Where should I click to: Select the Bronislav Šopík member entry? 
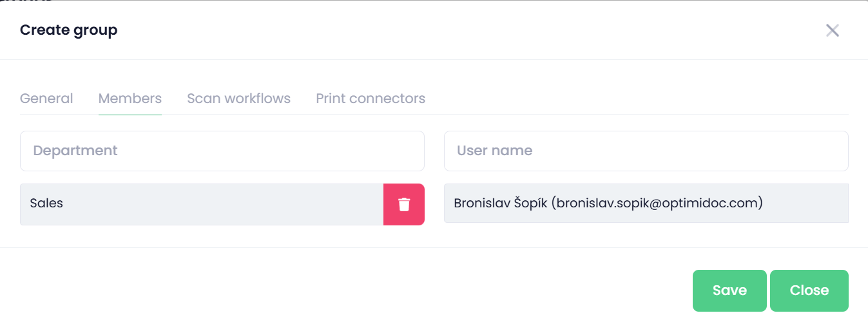click(x=646, y=203)
